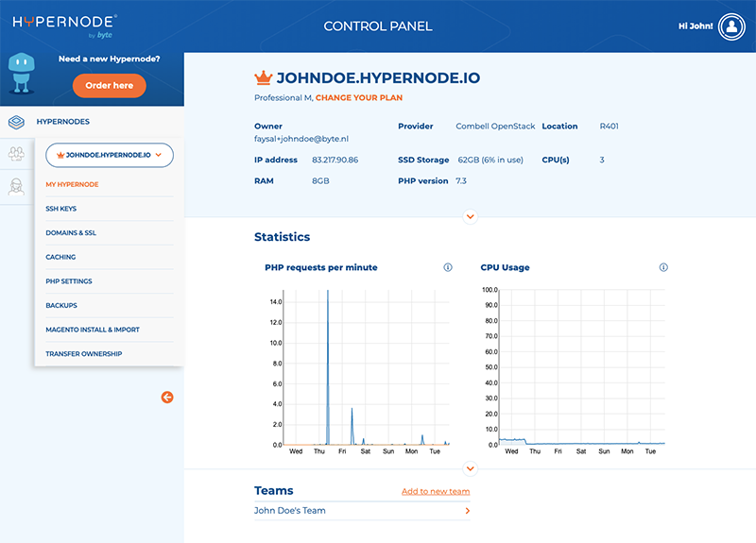Image resolution: width=756 pixels, height=543 pixels.
Task: Select the Caching menu entry
Action: 60,257
